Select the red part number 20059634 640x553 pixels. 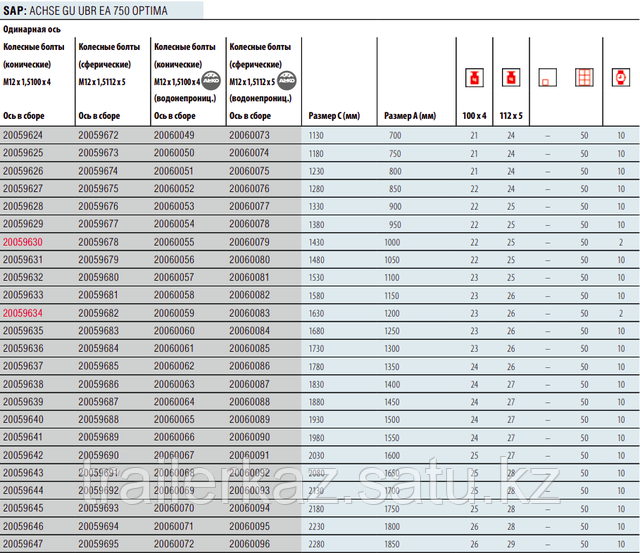tap(23, 313)
